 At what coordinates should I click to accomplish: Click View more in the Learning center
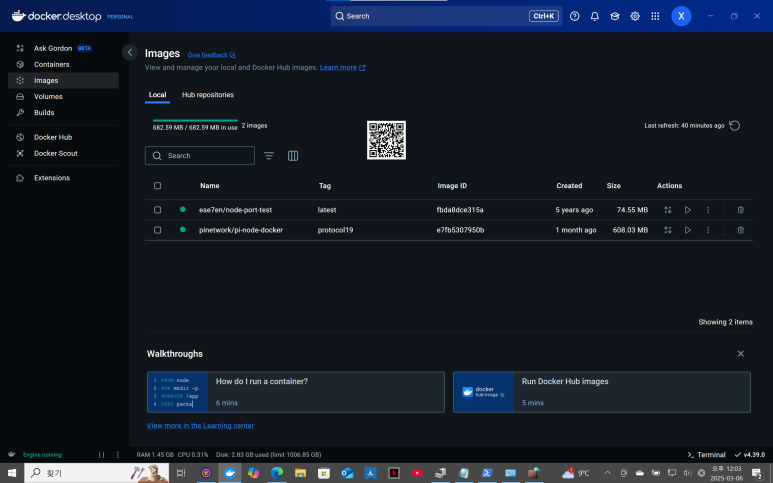200,426
